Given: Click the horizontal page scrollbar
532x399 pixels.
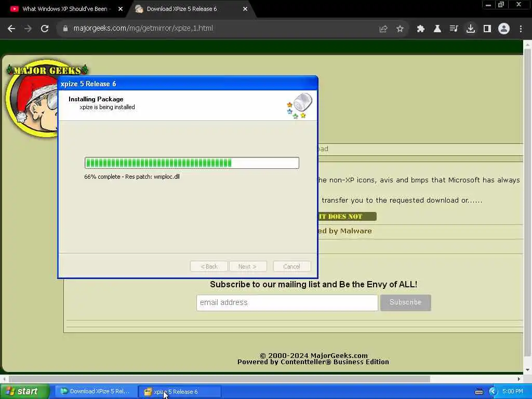Looking at the screenshot, I should click(x=220, y=379).
